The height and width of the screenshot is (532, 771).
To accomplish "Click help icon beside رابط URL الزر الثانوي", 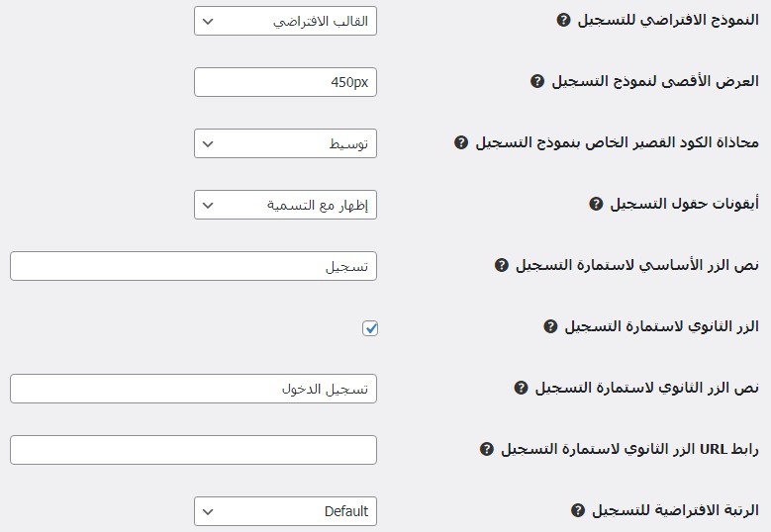I will [x=486, y=449].
